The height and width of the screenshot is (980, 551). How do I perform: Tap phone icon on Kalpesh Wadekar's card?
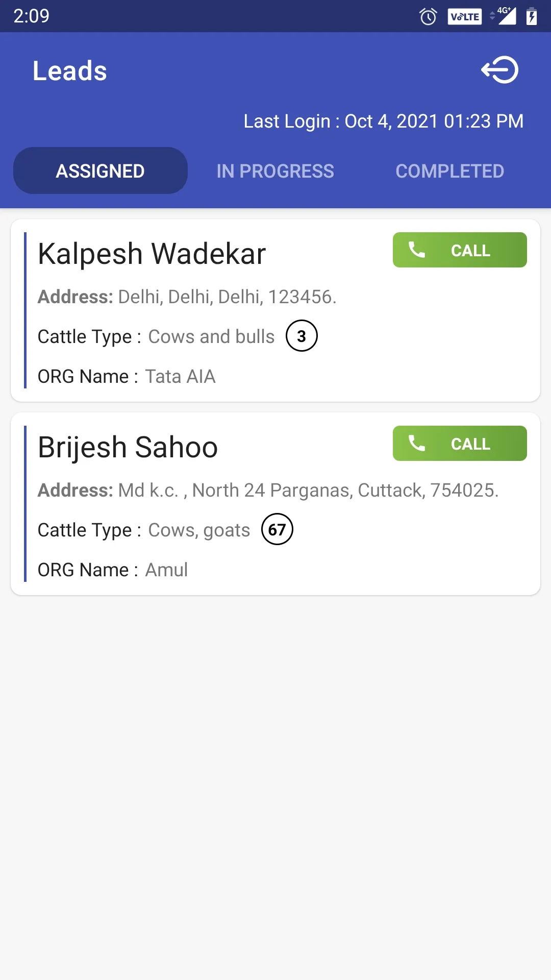pos(417,250)
